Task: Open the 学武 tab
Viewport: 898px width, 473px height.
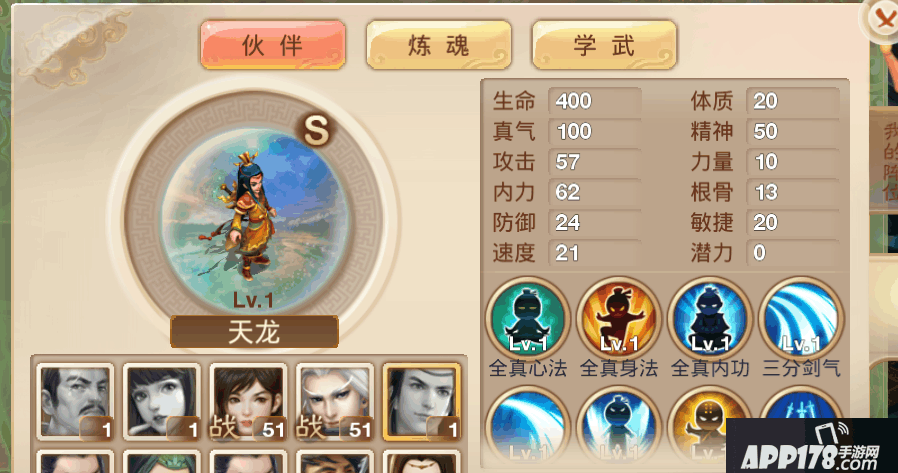Action: [604, 45]
